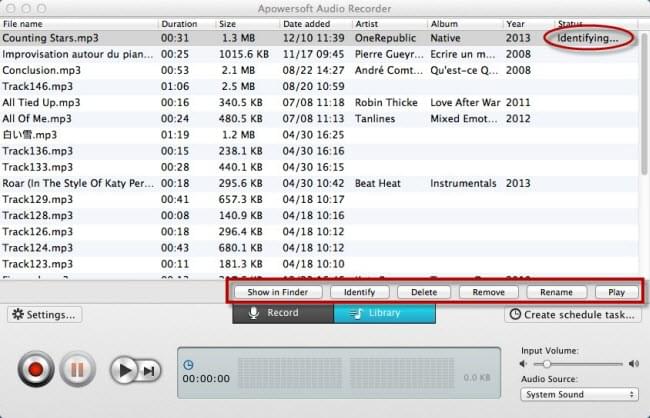Sort by Album column header

coord(465,24)
